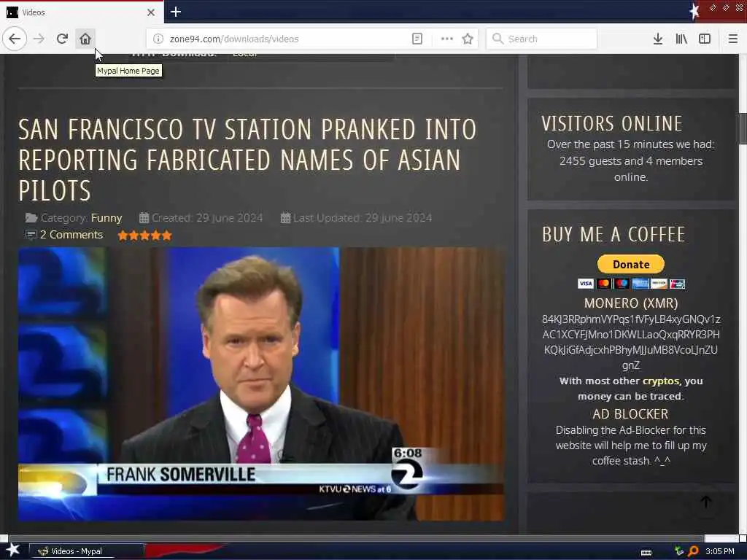Image resolution: width=747 pixels, height=560 pixels.
Task: Click the payment cards icons strip
Action: 631,284
